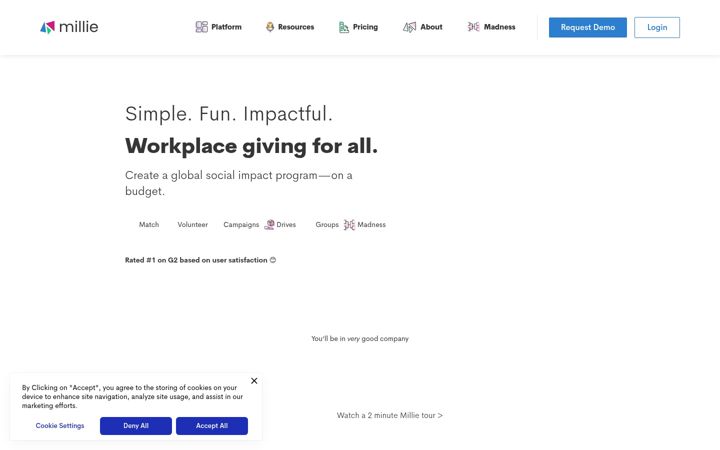Open Cookie Settings
Viewport: 720px width, 450px height.
60,426
